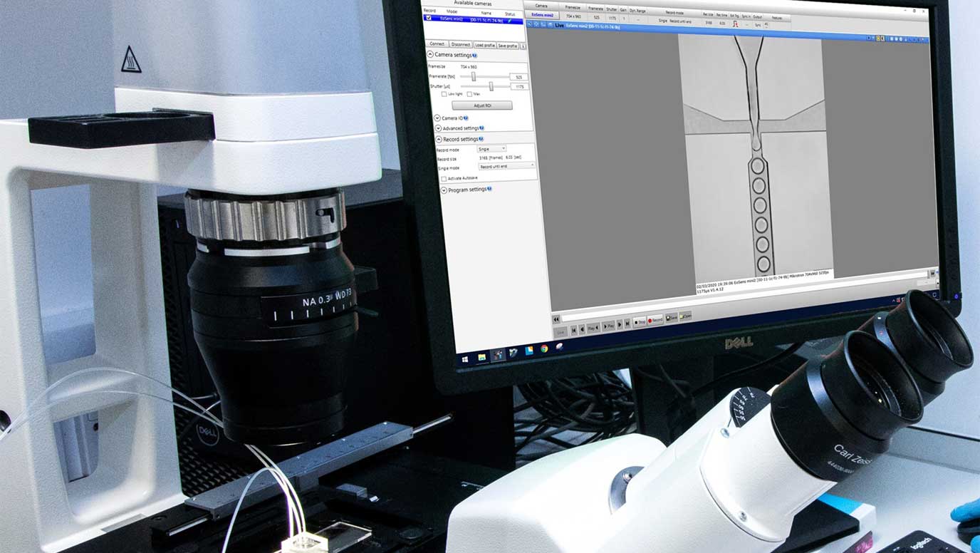Click the Framesize column header
Image resolution: width=980 pixels, height=553 pixels.
coord(573,7)
